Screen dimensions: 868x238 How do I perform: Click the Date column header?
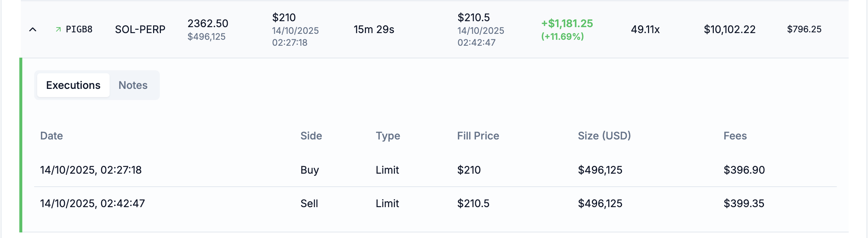[x=51, y=136]
